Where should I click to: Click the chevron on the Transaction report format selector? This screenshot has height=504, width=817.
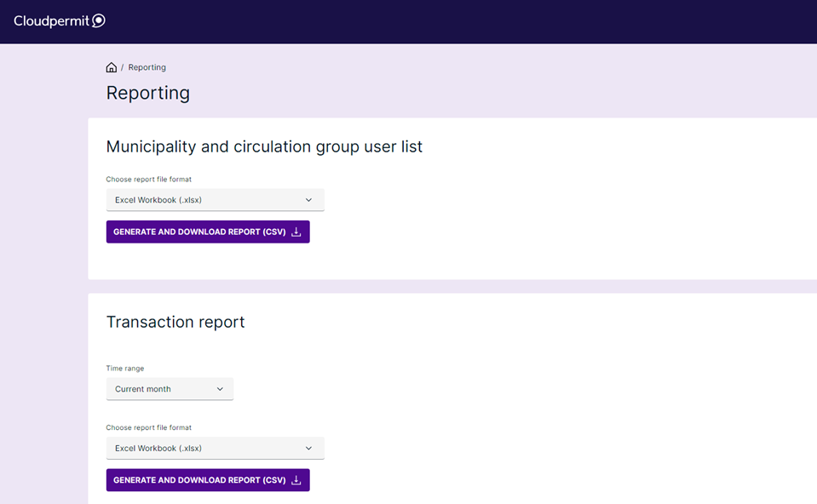308,448
